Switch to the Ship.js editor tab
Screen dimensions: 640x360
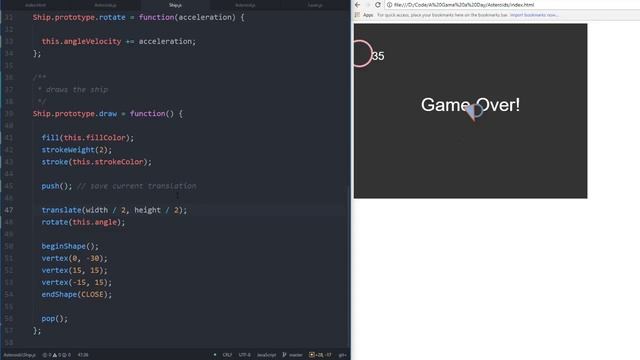(175, 5)
